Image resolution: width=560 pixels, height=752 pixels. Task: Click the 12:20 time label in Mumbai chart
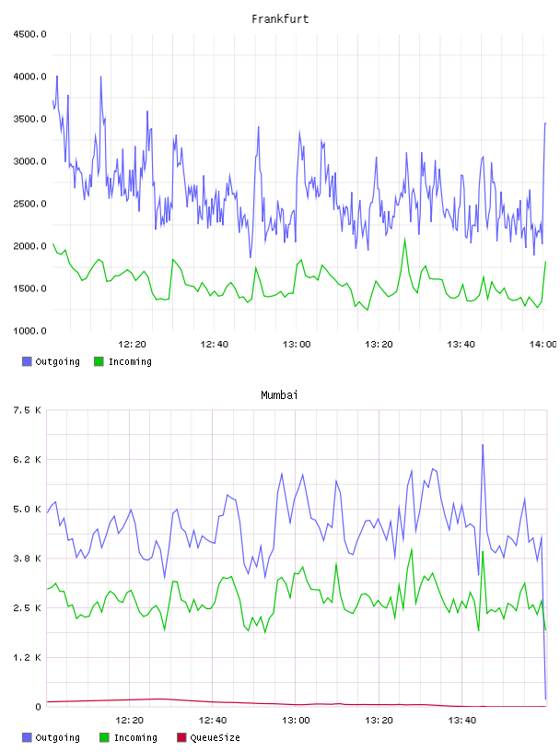click(130, 721)
